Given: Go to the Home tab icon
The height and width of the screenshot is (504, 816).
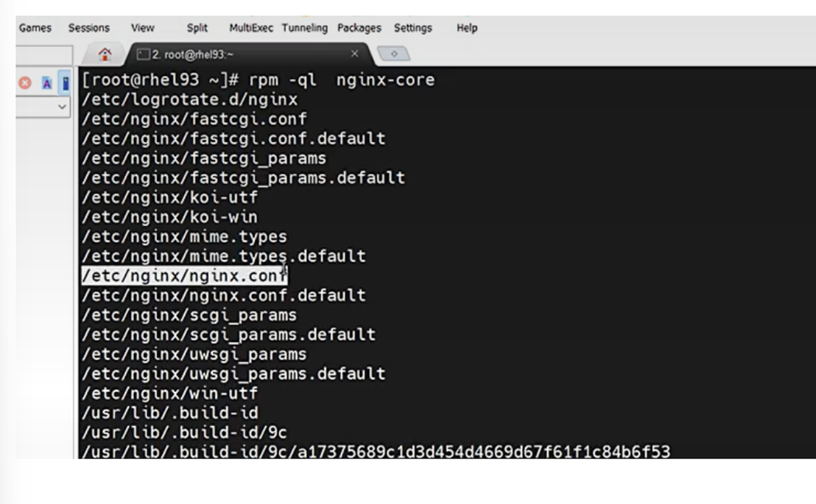Looking at the screenshot, I should 105,54.
